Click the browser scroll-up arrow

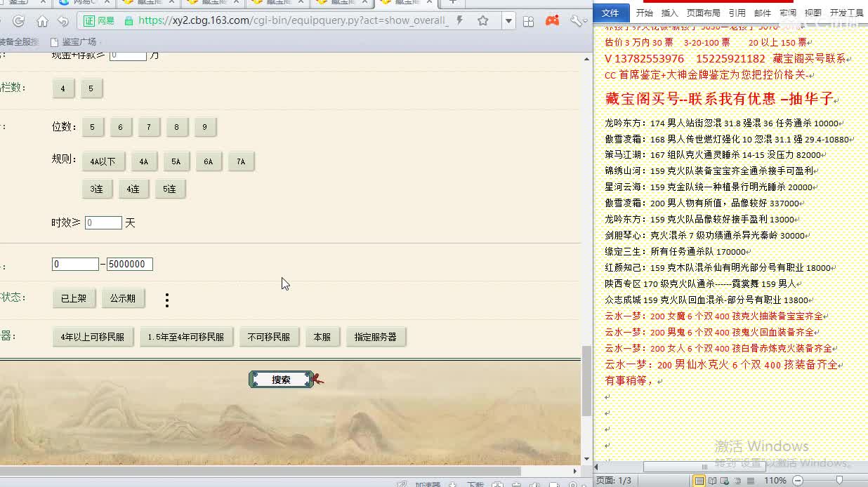pyautogui.click(x=586, y=60)
